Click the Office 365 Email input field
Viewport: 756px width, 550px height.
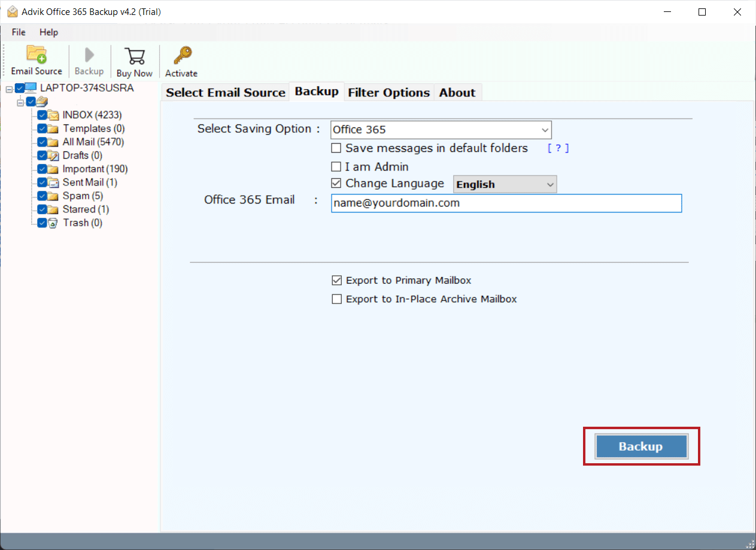tap(506, 203)
